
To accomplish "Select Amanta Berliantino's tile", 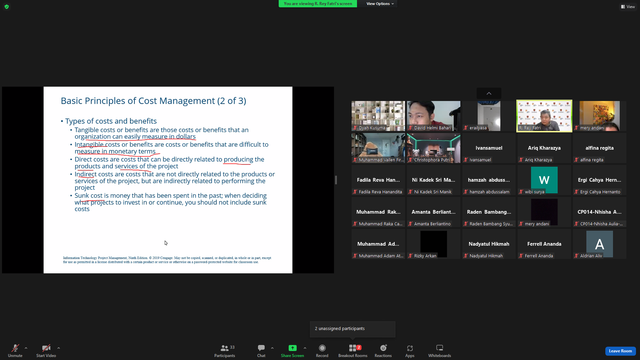I will coord(433,212).
